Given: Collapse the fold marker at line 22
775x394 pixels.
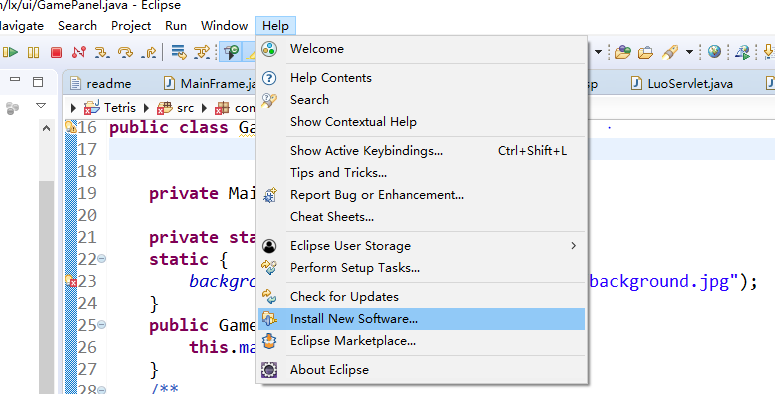Looking at the screenshot, I should pyautogui.click(x=101, y=259).
